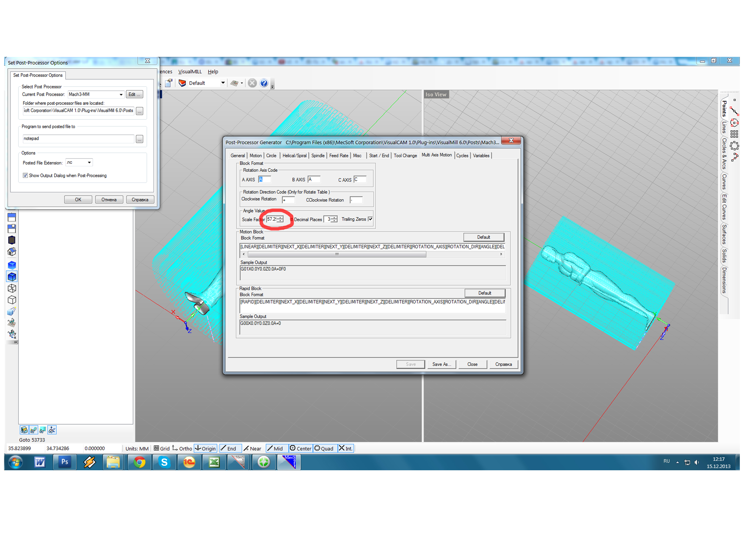Image resolution: width=756 pixels, height=534 pixels.
Task: Open the Default layer dropdown
Action: coord(223,83)
